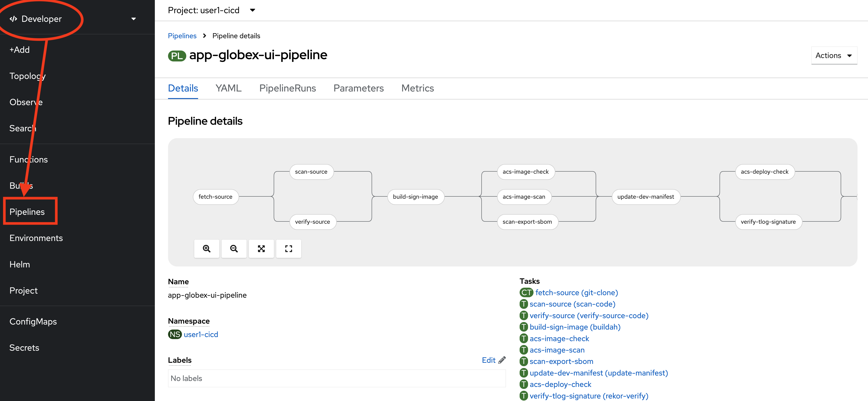Viewport: 868px width, 401px height.
Task: Open the Actions dropdown menu
Action: coord(834,56)
